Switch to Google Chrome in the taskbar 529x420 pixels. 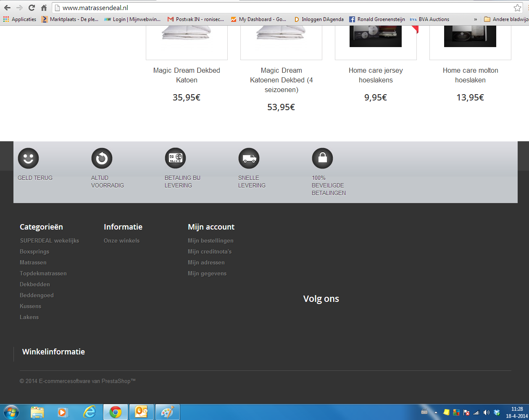[x=115, y=412]
